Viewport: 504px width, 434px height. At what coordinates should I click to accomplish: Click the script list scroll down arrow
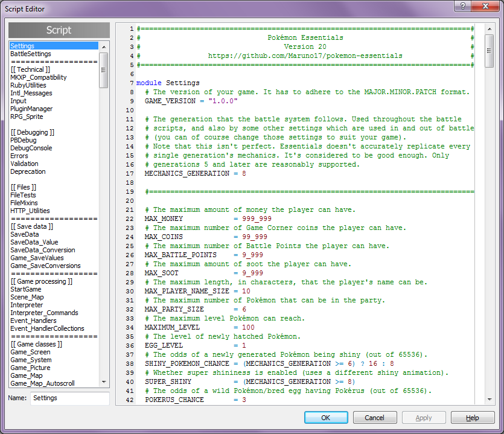point(104,381)
